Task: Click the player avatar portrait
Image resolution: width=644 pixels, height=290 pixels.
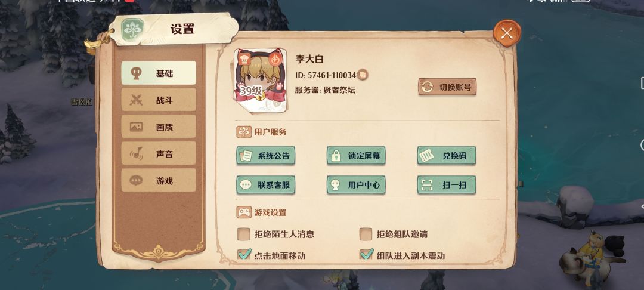Action: pos(261,80)
